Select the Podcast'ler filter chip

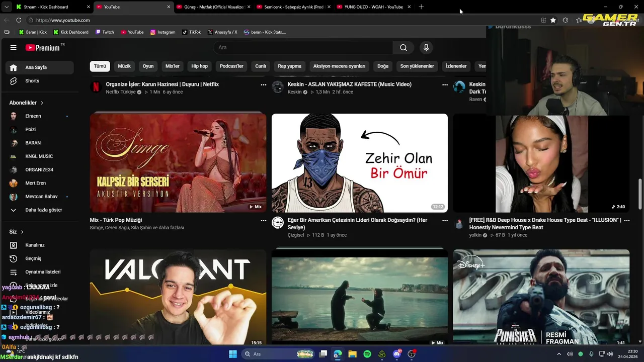231,66
